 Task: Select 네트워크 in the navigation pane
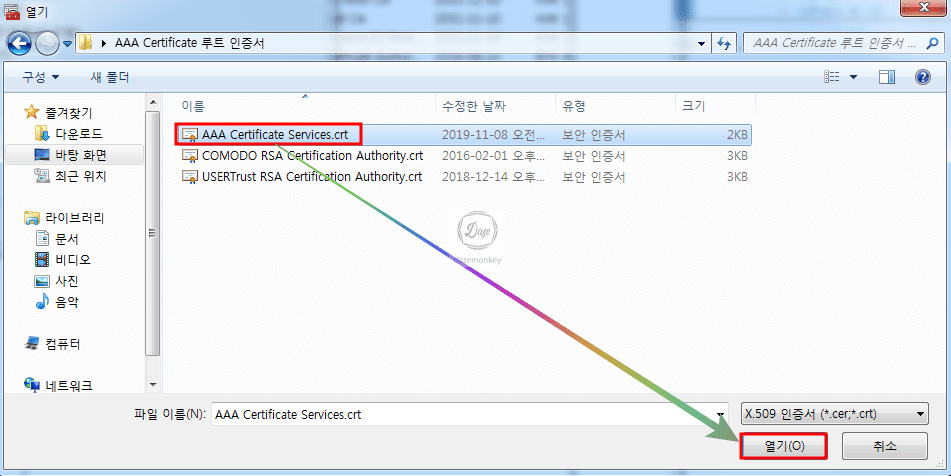pos(69,386)
